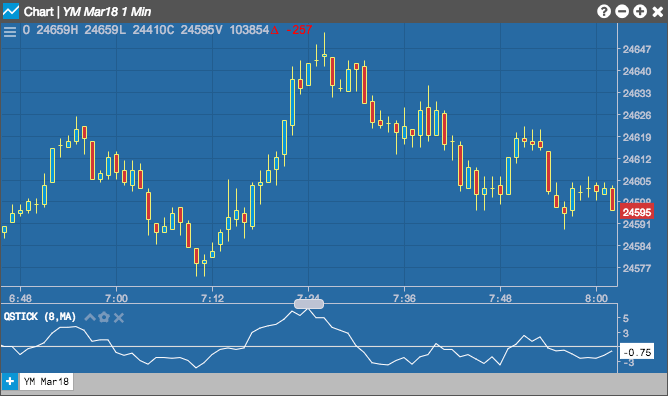The width and height of the screenshot is (668, 396).
Task: Collapse QSTICK panel using up chevron
Action: click(x=90, y=317)
